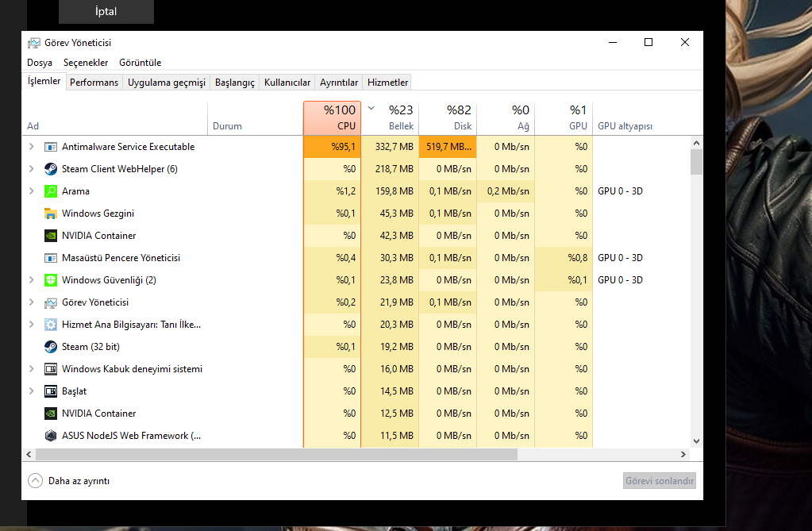Click the NVIDIA Container icon with 12,5 MB
Image resolution: width=812 pixels, height=531 pixels.
(x=50, y=414)
